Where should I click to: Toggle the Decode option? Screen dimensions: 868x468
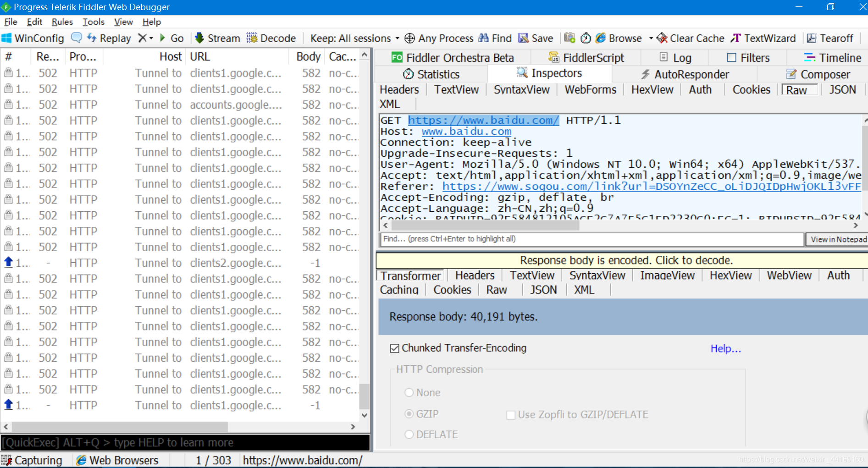[271, 39]
